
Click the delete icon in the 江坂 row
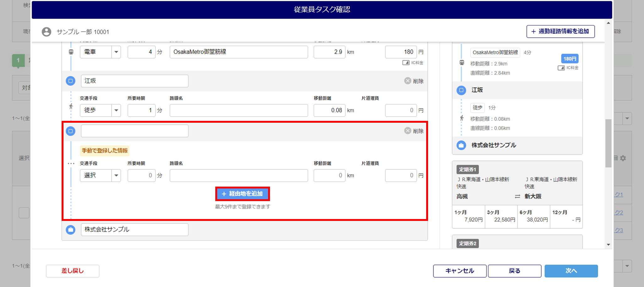pyautogui.click(x=408, y=81)
